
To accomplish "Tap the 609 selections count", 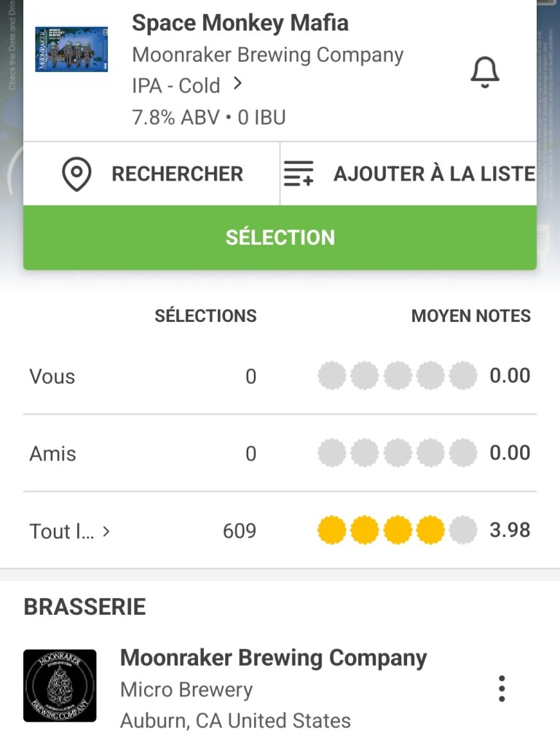I will tap(240, 531).
